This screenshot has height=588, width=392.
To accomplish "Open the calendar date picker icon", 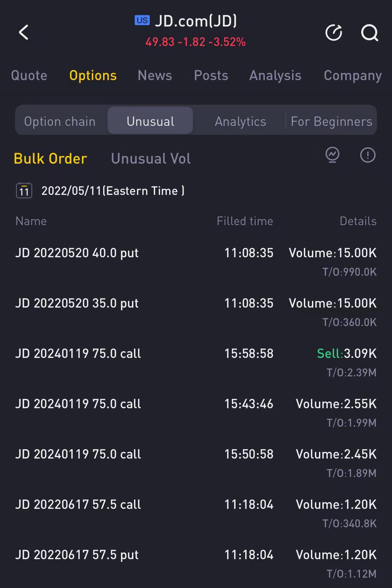I will click(x=24, y=191).
